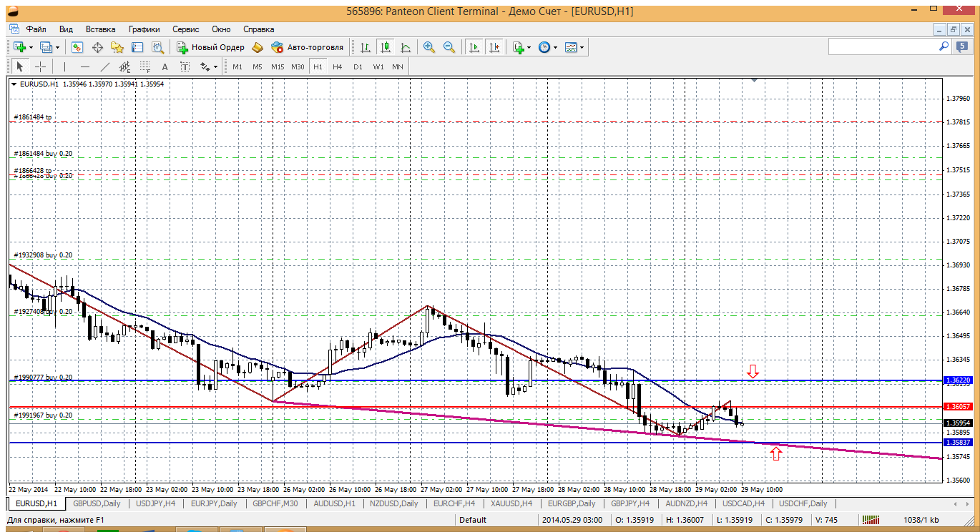980x532 pixels.
Task: Open the Navigator folder-star icon
Action: (117, 47)
